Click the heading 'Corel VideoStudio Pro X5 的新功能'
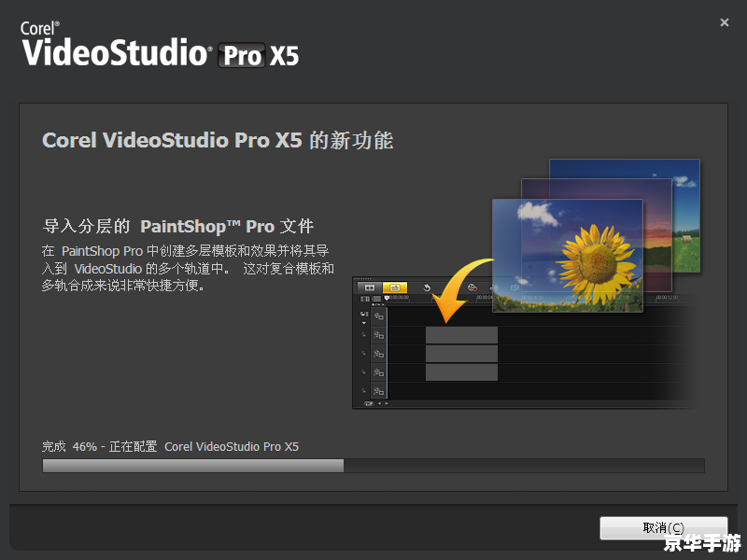Viewport: 747px width, 560px height. pos(218,141)
